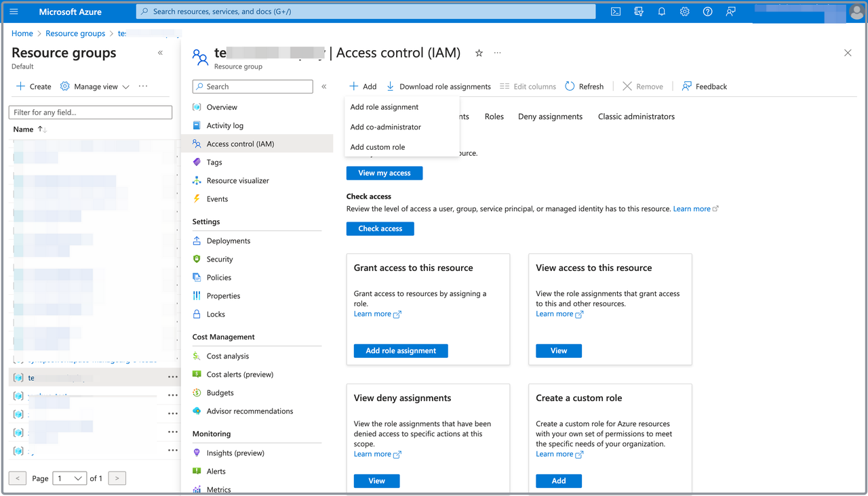Open Cloud Shell from the top bar
Image resolution: width=868 pixels, height=496 pixels.
click(616, 12)
